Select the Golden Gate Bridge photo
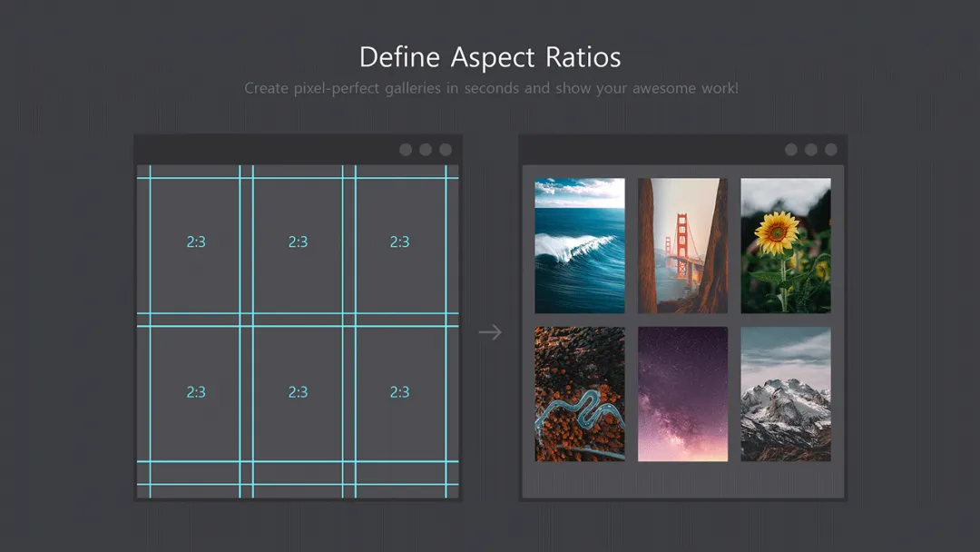The height and width of the screenshot is (552, 980). (x=682, y=245)
